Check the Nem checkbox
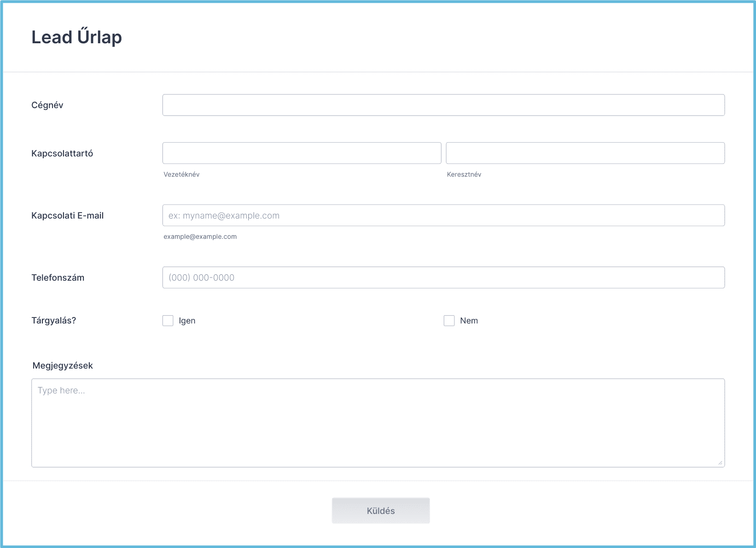Image resolution: width=756 pixels, height=548 pixels. tap(449, 321)
